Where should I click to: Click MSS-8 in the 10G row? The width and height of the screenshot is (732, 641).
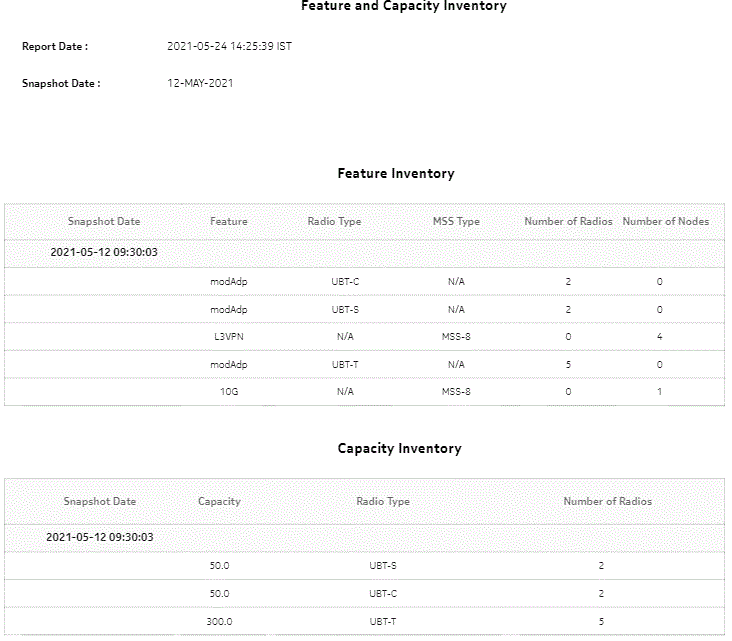click(456, 392)
